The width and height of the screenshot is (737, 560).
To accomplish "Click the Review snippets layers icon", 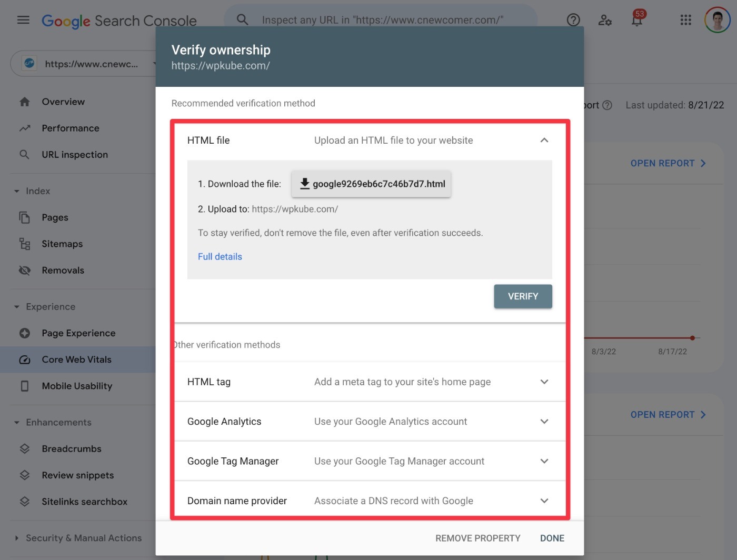I will [25, 475].
